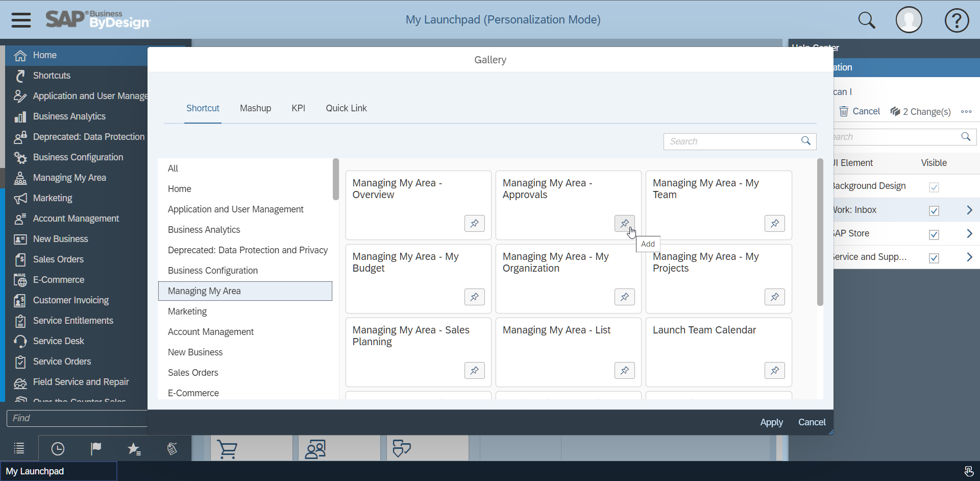Click Apply in the Gallery dialog
The width and height of the screenshot is (980, 481).
771,422
